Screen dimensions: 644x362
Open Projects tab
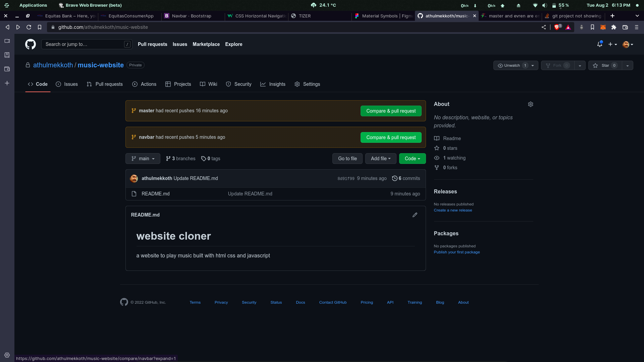(178, 84)
